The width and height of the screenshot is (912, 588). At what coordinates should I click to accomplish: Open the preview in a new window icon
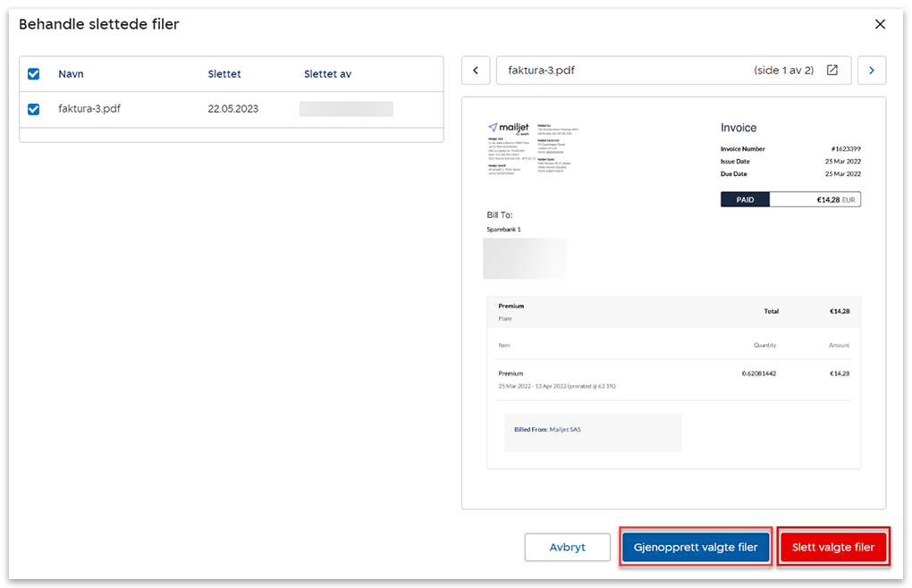coord(832,71)
